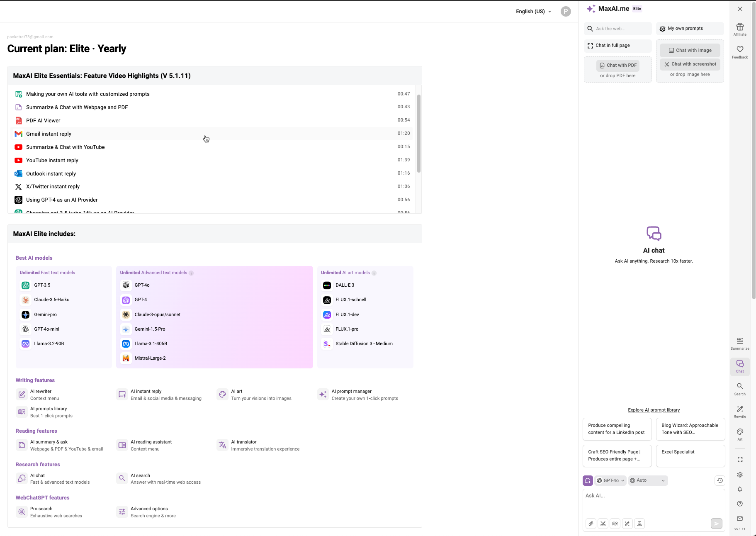Switch to the Rewrite sidebar tab
Image resolution: width=756 pixels, height=536 pixels.
[x=740, y=412]
